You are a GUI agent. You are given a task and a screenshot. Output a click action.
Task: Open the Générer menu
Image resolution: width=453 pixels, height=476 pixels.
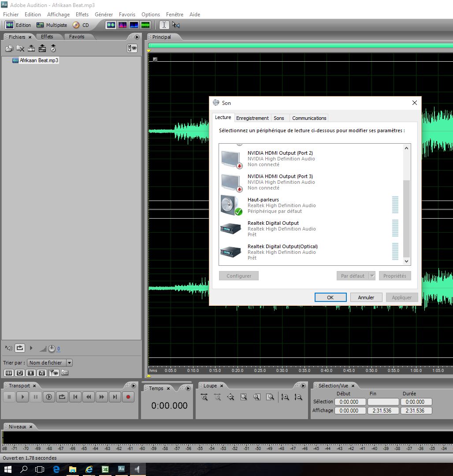pyautogui.click(x=104, y=14)
